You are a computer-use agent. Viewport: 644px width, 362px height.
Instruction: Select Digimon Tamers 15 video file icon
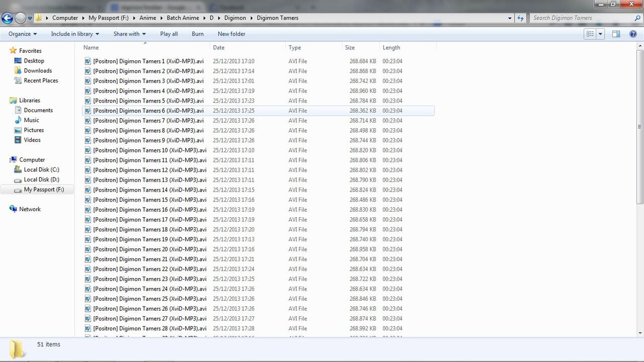point(88,200)
